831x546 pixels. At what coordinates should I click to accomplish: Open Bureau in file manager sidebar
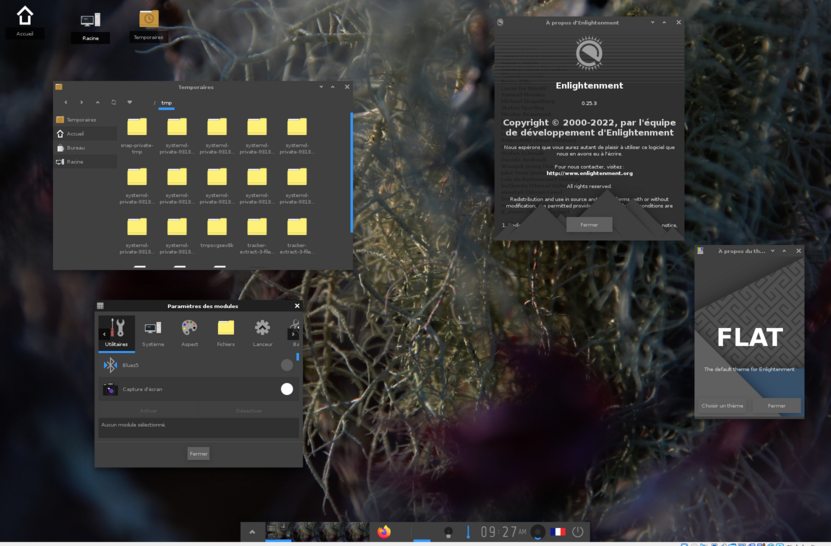pos(86,148)
